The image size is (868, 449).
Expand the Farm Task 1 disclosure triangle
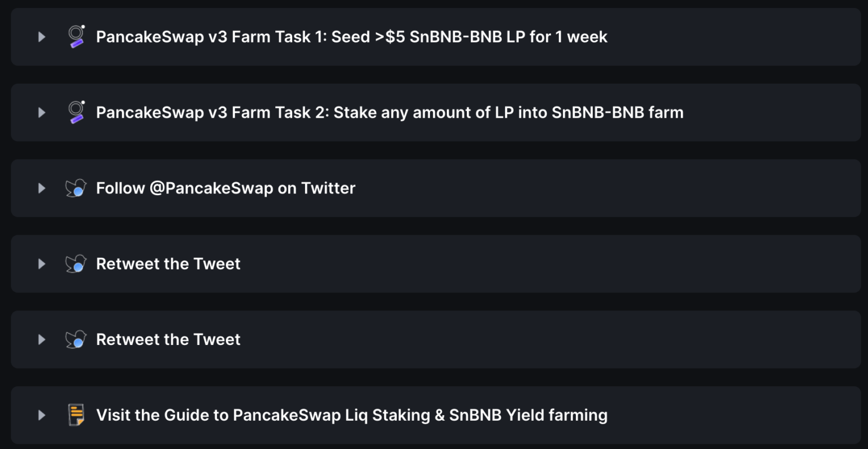(41, 37)
